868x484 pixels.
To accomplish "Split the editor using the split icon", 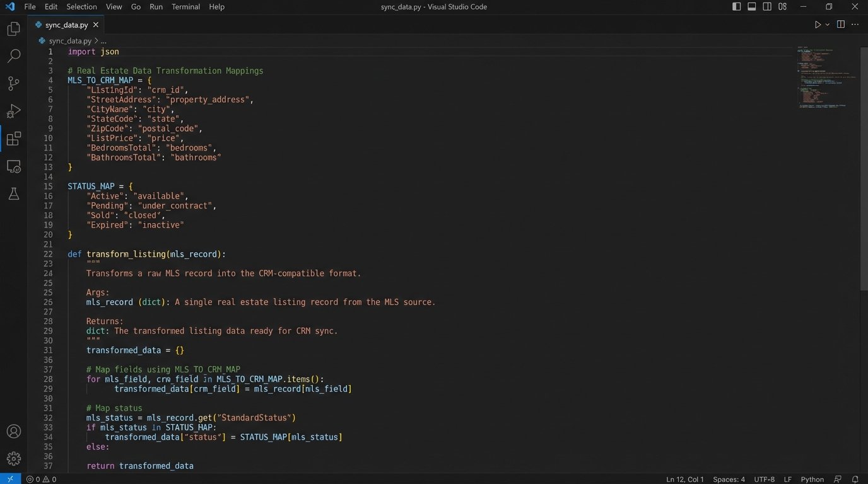I will click(840, 24).
